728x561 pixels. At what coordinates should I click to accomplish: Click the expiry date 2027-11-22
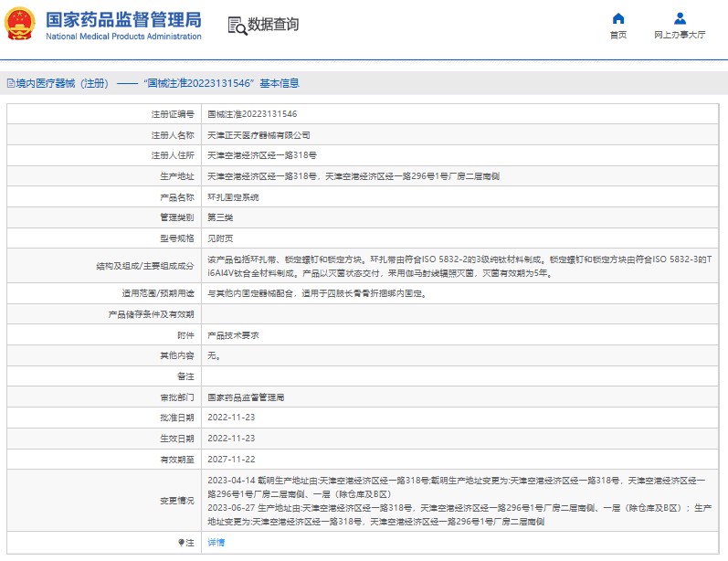tap(233, 459)
